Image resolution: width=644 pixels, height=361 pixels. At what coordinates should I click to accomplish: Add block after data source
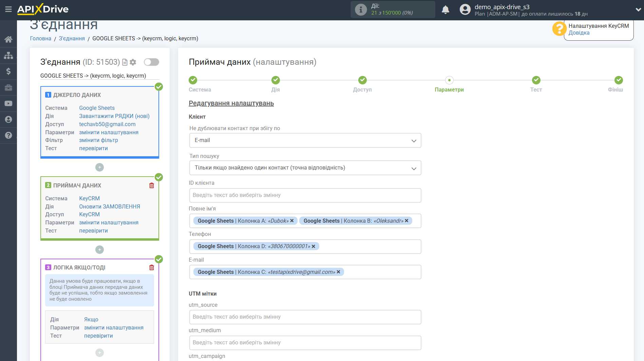click(x=99, y=167)
